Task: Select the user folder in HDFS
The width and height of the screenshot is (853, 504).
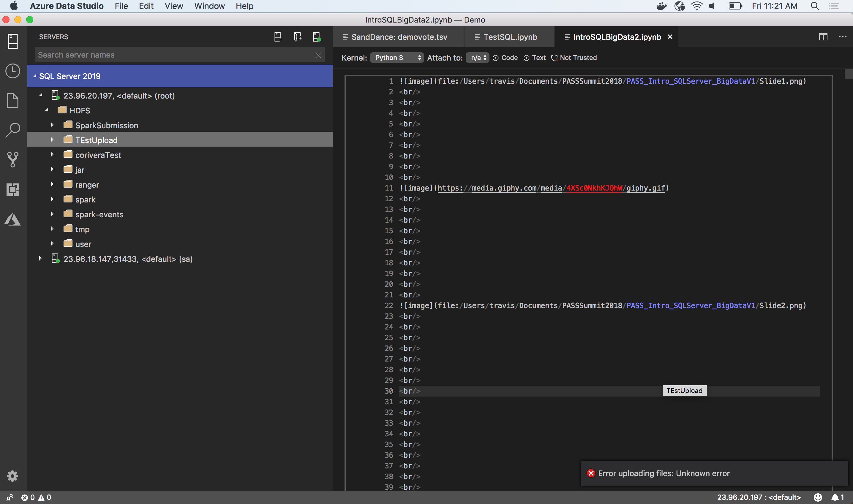Action: 83,244
